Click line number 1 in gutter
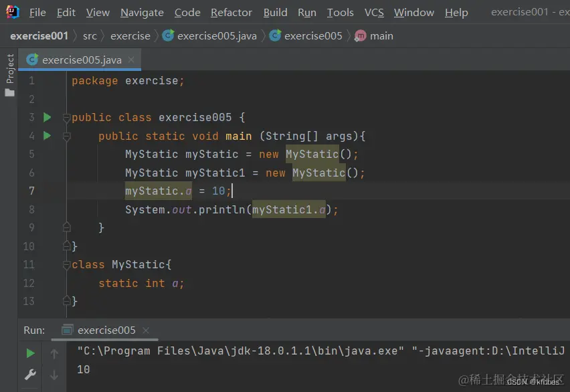The width and height of the screenshot is (570, 392). pos(31,80)
